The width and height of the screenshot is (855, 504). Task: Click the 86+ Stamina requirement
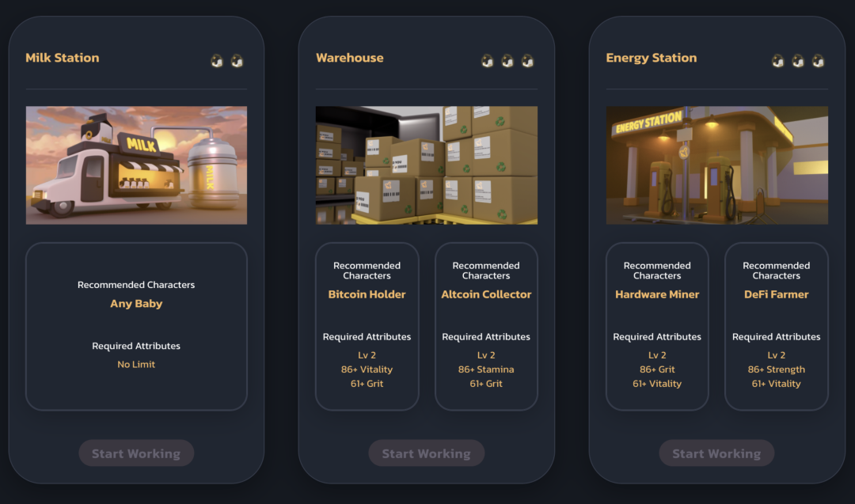coord(486,369)
